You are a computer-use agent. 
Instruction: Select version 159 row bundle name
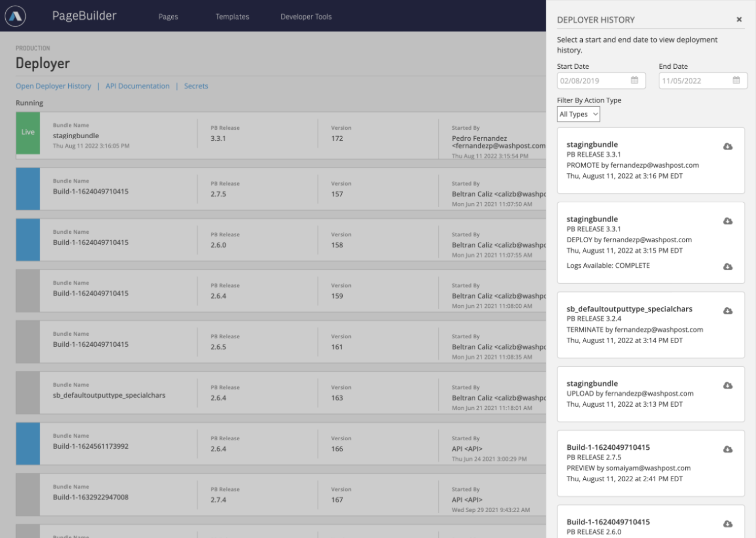(x=90, y=293)
